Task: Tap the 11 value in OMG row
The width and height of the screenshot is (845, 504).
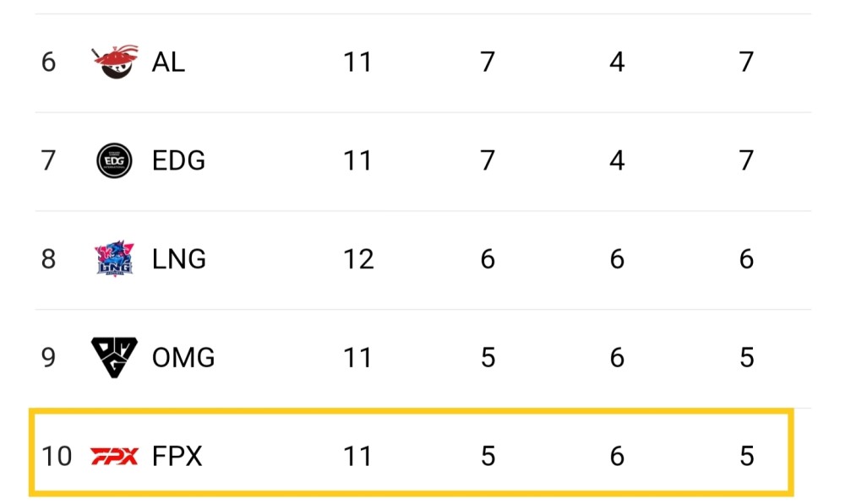Action: coord(357,357)
